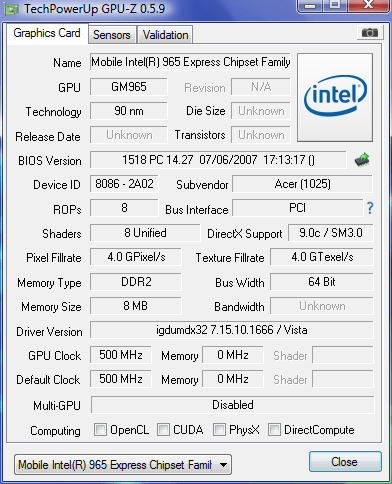Click the Driver Version field
The width and height of the screenshot is (392, 484).
point(232,330)
